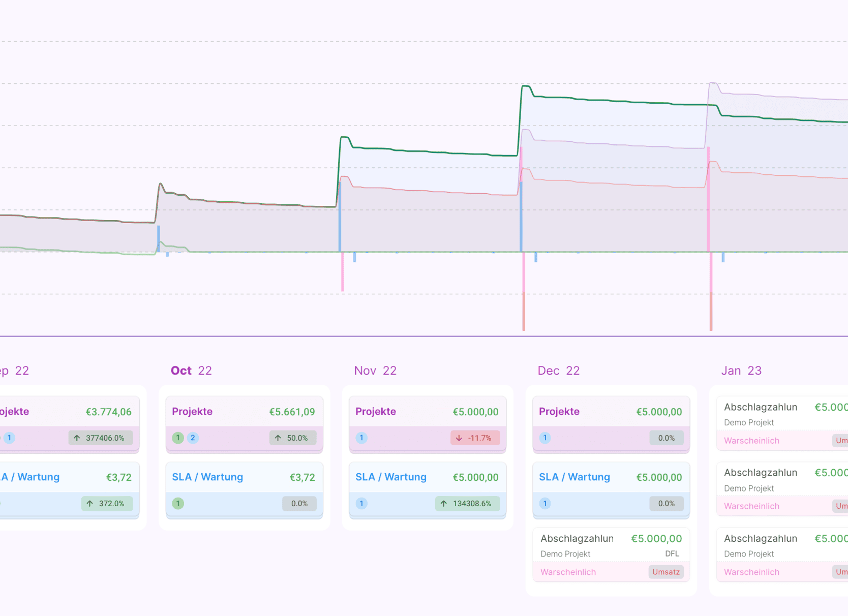Click the 372.0% increase badge

pos(107,503)
